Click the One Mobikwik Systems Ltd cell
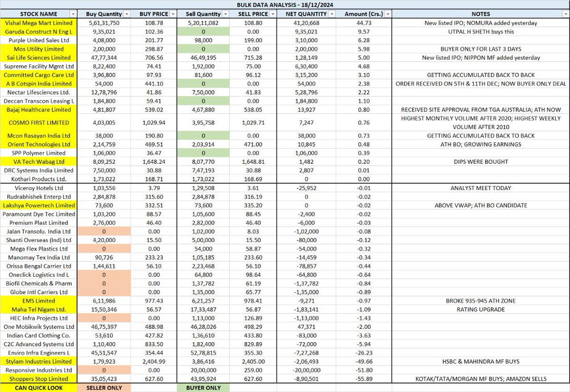 click(39, 327)
